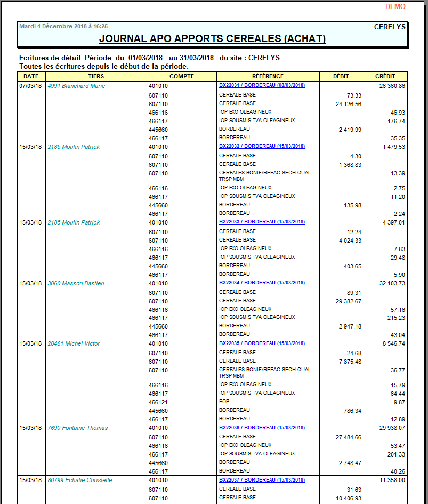
Task: Click tiers name 4991 Blanchard Marie
Action: pyautogui.click(x=76, y=86)
